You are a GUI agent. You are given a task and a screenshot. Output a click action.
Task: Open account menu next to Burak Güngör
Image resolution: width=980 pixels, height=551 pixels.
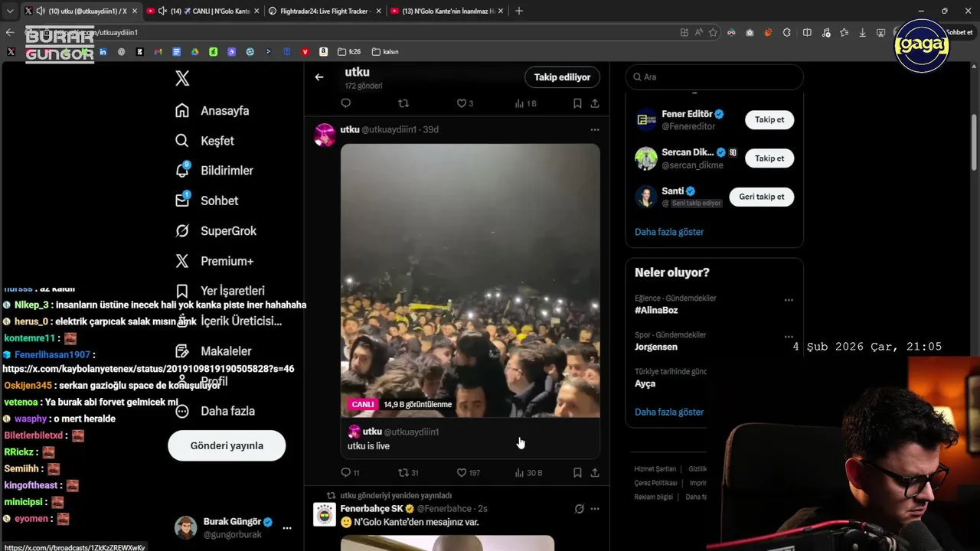[x=287, y=528]
